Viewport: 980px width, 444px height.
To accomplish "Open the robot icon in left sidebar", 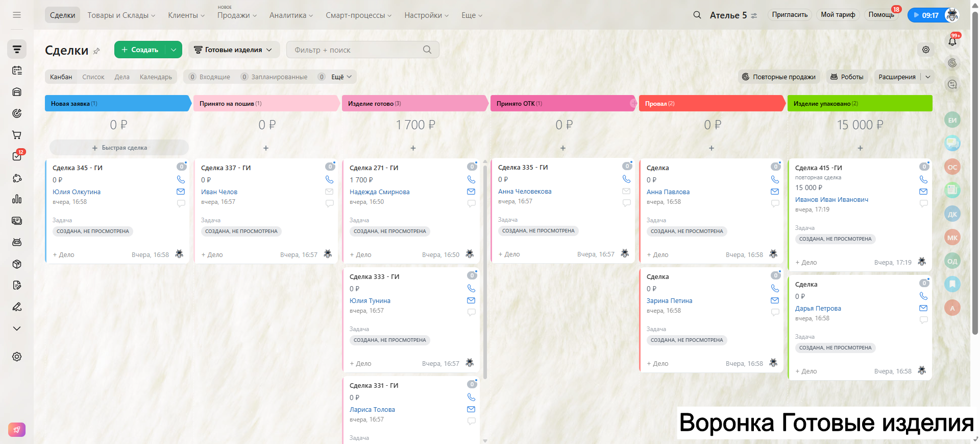I will click(x=17, y=242).
